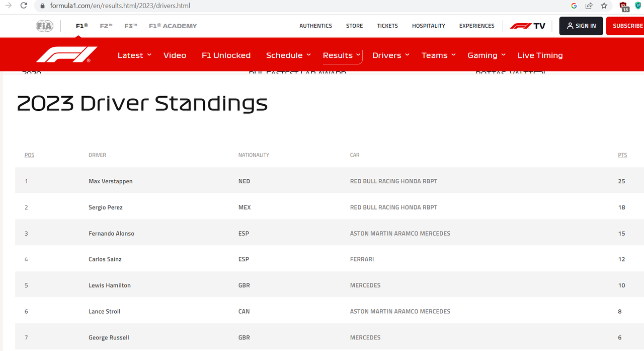
Task: Open the Video menu item
Action: pyautogui.click(x=175, y=55)
